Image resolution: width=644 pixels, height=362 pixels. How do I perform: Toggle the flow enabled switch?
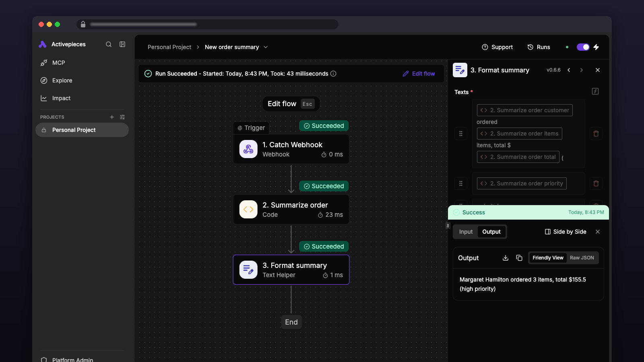coord(583,47)
